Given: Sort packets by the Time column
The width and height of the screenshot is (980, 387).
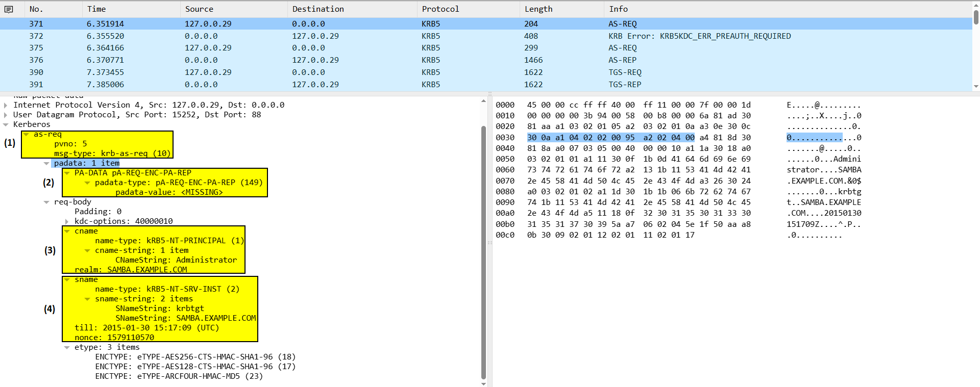Looking at the screenshot, I should pos(96,9).
